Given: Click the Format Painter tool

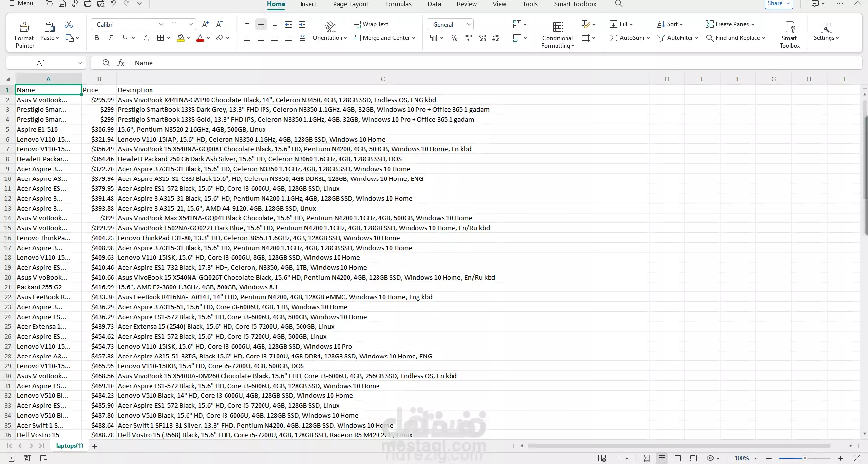Looking at the screenshot, I should click(24, 34).
